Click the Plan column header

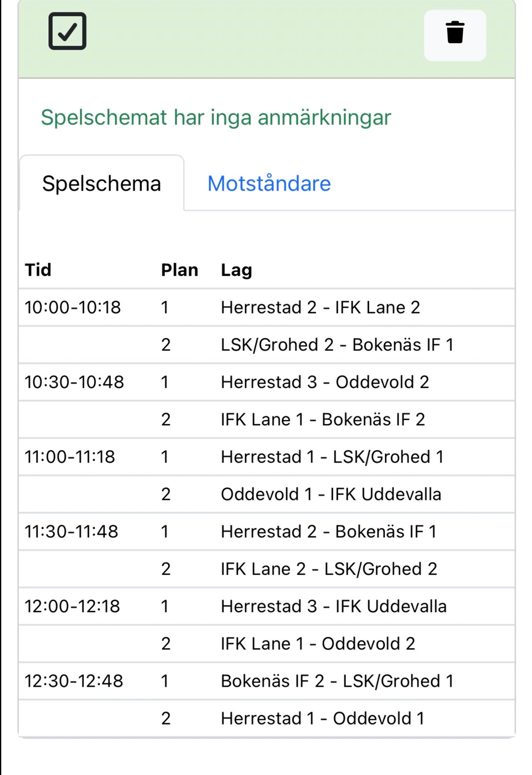180,270
